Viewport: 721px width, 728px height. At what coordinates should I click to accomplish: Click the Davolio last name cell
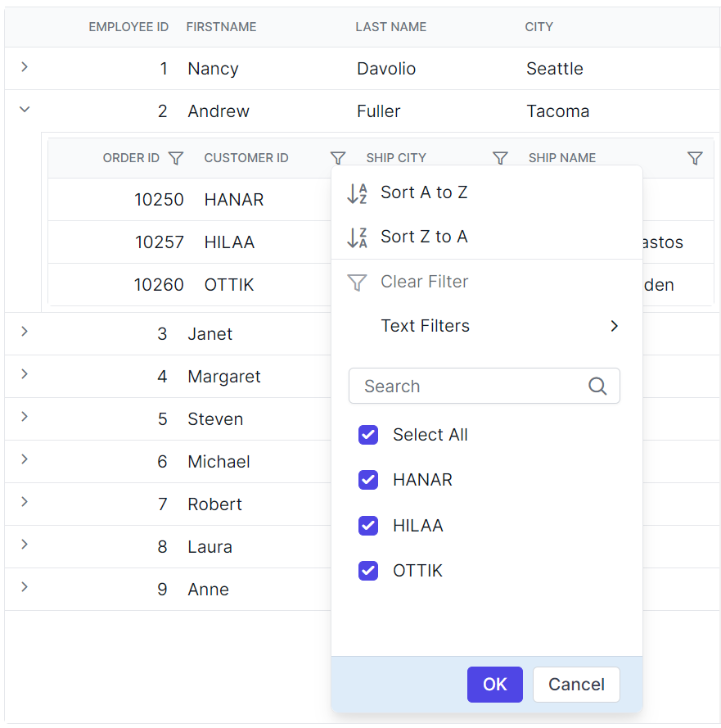[x=386, y=69]
